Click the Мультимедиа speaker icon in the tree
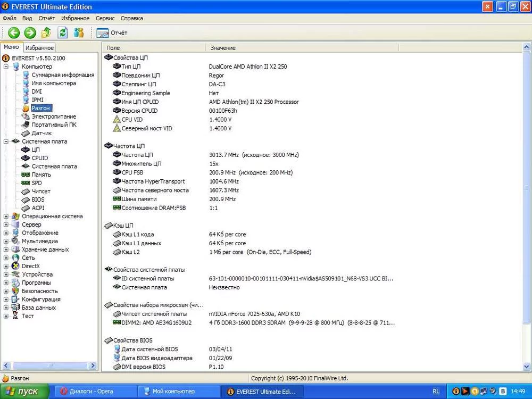Image resolution: width=532 pixels, height=399 pixels. (15, 241)
